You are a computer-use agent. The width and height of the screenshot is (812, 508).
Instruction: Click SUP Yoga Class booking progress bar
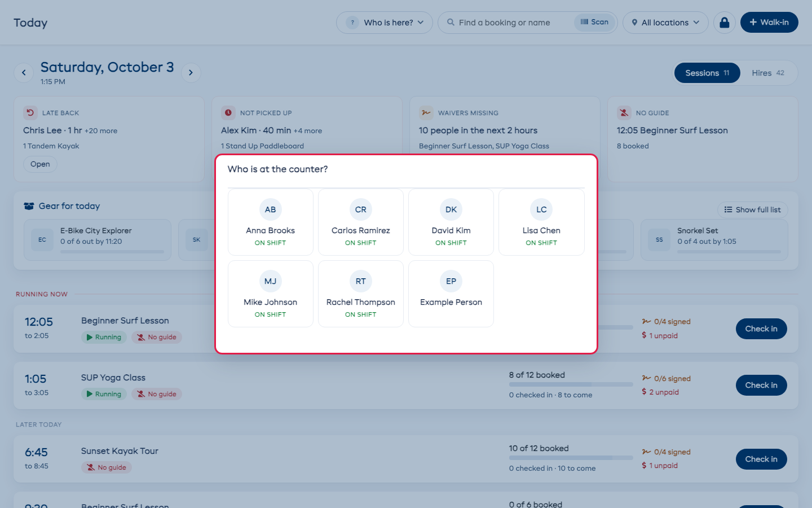pos(571,384)
